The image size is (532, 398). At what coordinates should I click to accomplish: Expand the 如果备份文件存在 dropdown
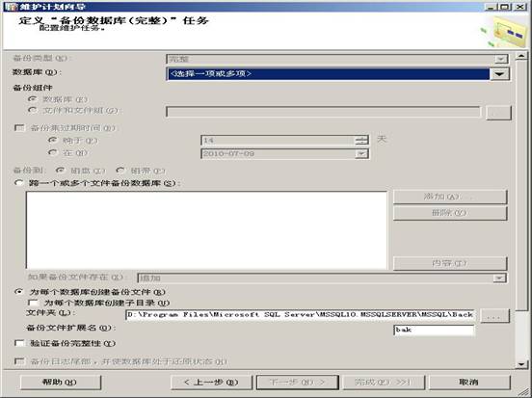[x=499, y=279]
